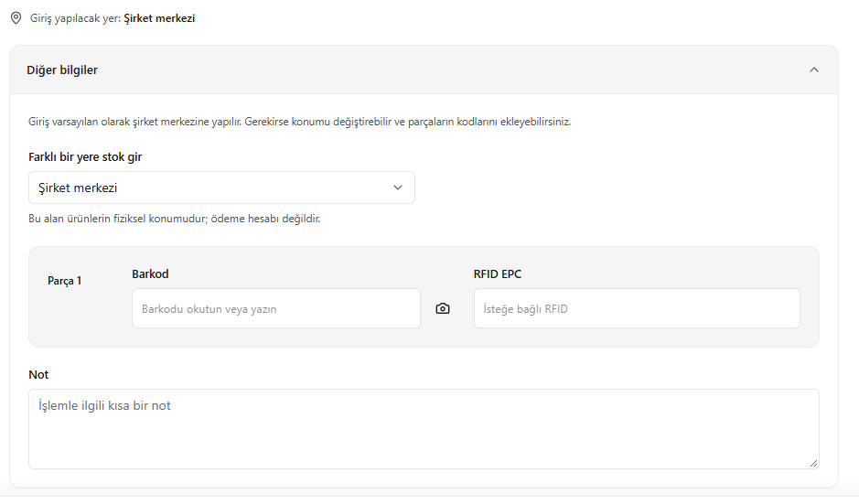Click the bold Şirket merkezi text at top
The width and height of the screenshot is (859, 504).
click(159, 18)
